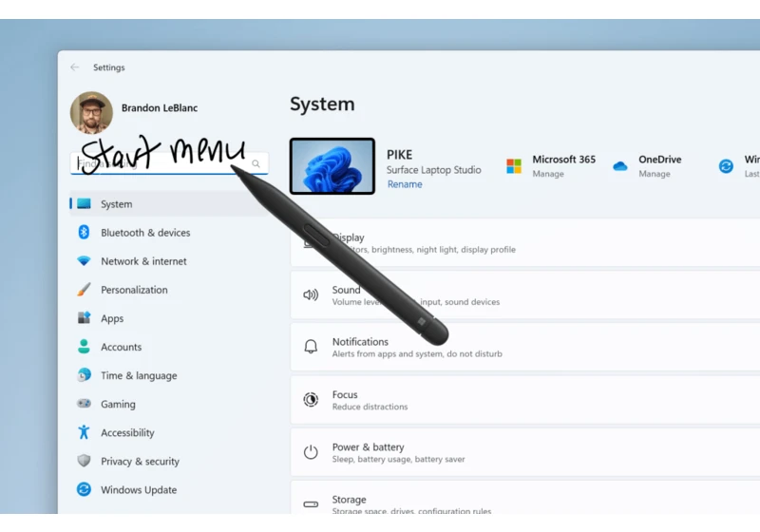The image size is (760, 532).
Task: Click the back arrow beside Settings
Action: pyautogui.click(x=75, y=67)
